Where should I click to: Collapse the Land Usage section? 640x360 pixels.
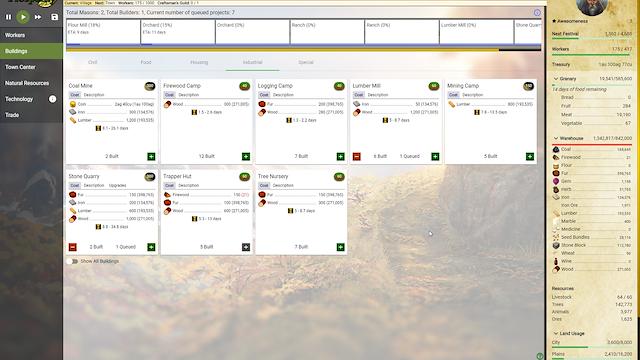point(556,333)
